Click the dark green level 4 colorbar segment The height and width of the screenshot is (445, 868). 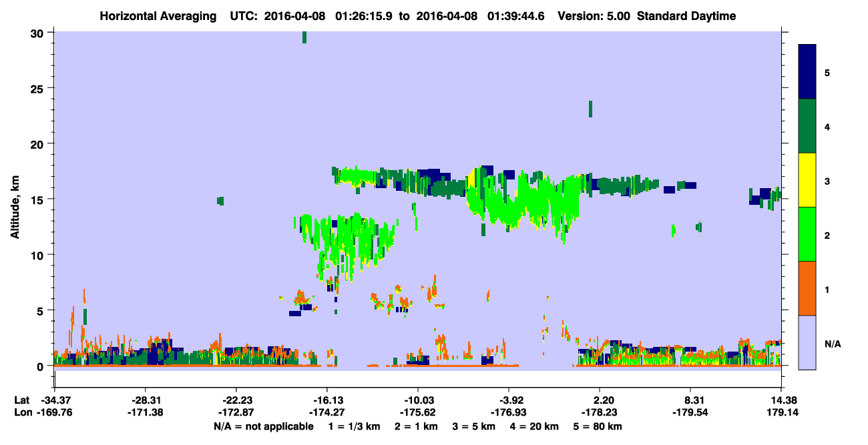coord(807,126)
